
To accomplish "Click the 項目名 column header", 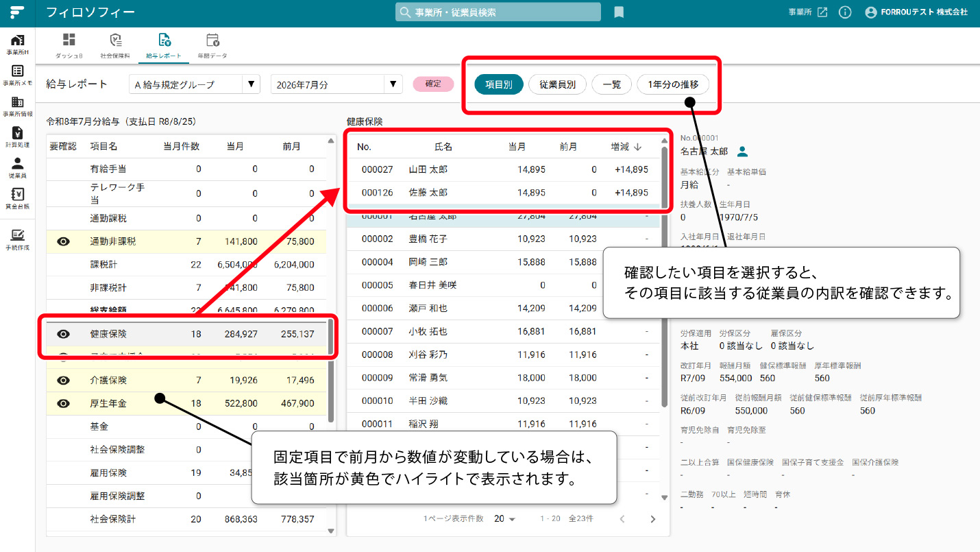I will [x=103, y=146].
